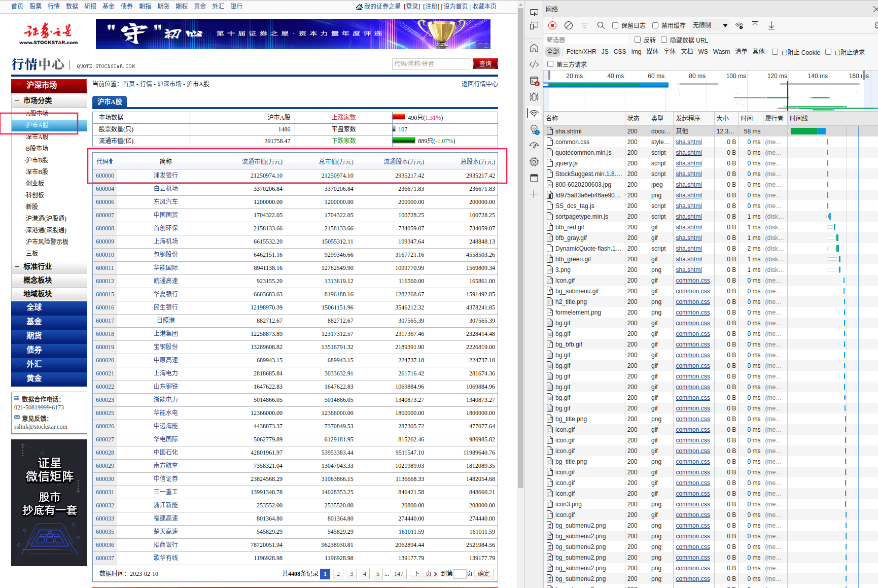Open the Sources bug icon in DevTools
This screenshot has height=588, width=878.
[534, 97]
